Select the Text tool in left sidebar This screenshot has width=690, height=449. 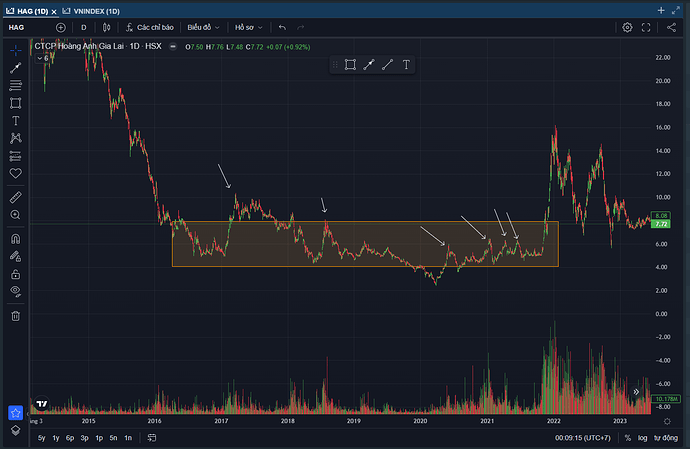[15, 120]
